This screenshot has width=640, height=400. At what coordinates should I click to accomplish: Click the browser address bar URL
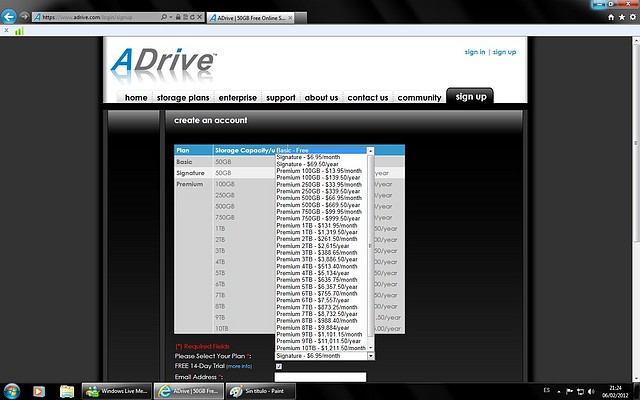97,17
